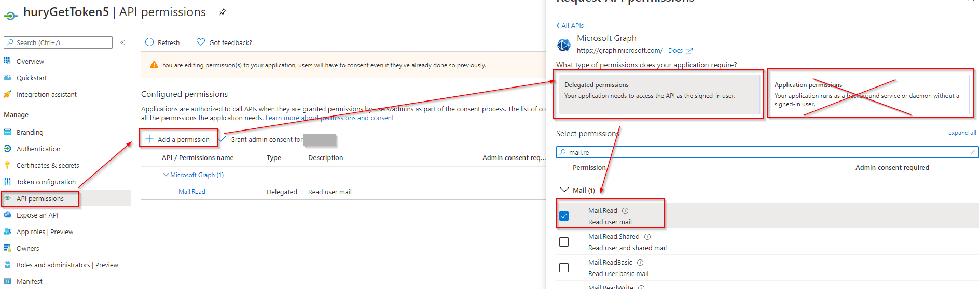Click the API permissions icon in sidebar
Viewport: 980px width, 289px height.
coord(8,198)
